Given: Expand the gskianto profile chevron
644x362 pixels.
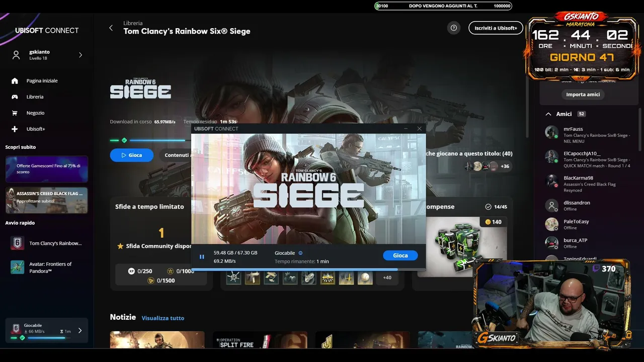Looking at the screenshot, I should [x=80, y=55].
